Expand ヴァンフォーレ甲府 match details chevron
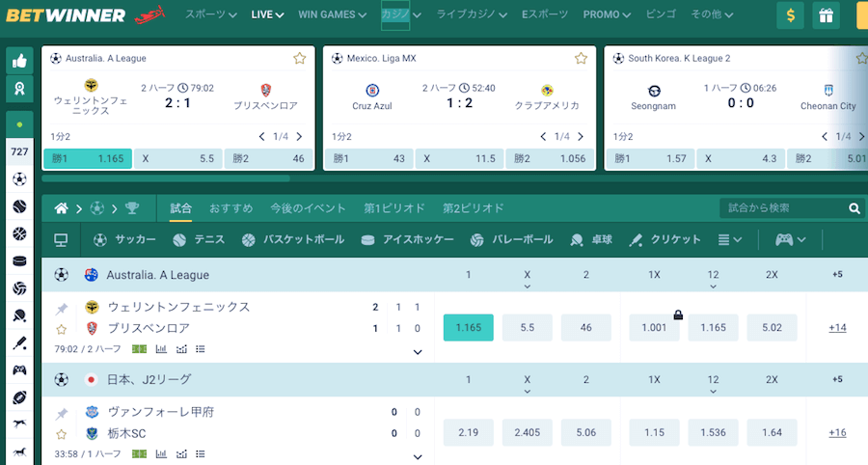The width and height of the screenshot is (868, 465). [418, 457]
